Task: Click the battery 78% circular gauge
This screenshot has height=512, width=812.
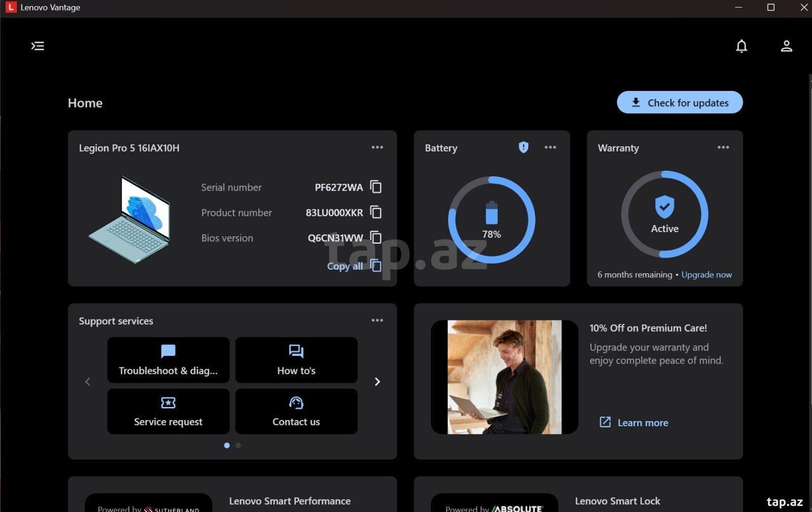Action: 491,220
